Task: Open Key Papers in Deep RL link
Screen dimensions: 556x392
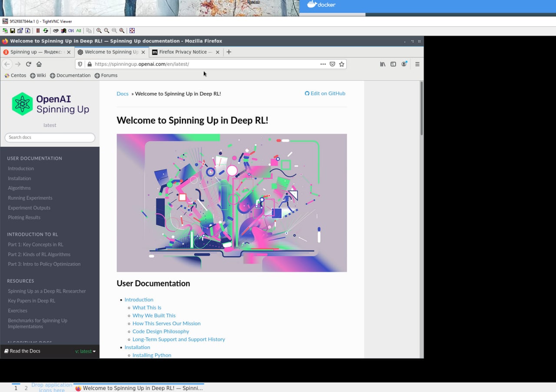Action: (x=32, y=301)
